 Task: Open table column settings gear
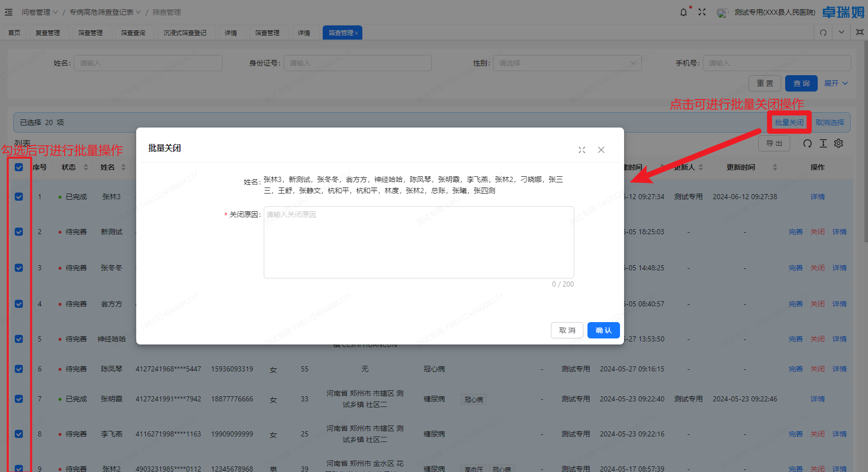pyautogui.click(x=839, y=143)
